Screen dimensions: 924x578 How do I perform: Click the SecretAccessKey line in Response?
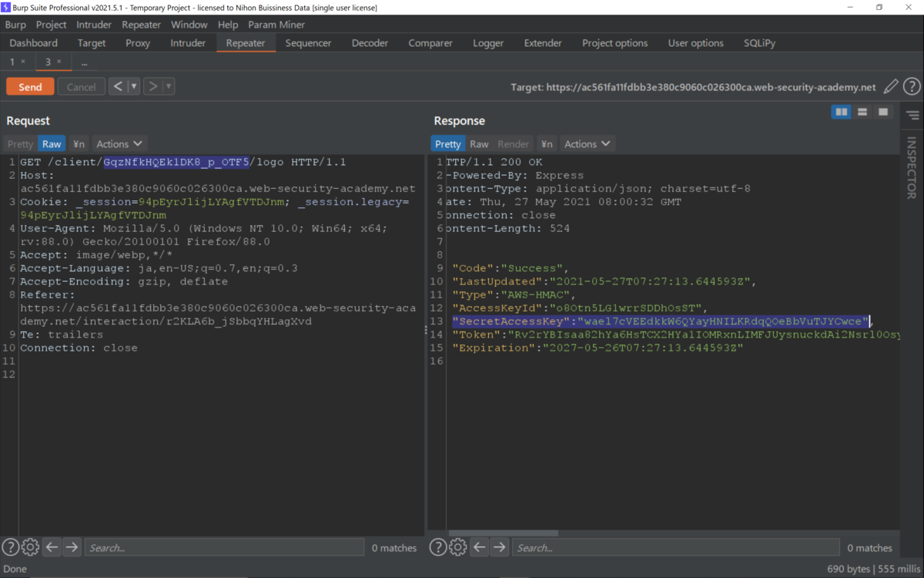tap(661, 321)
